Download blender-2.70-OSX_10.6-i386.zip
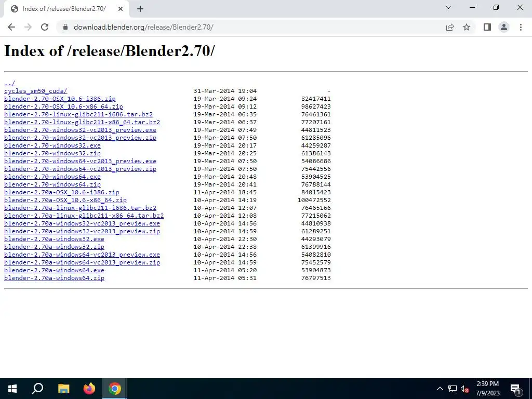 pyautogui.click(x=60, y=99)
